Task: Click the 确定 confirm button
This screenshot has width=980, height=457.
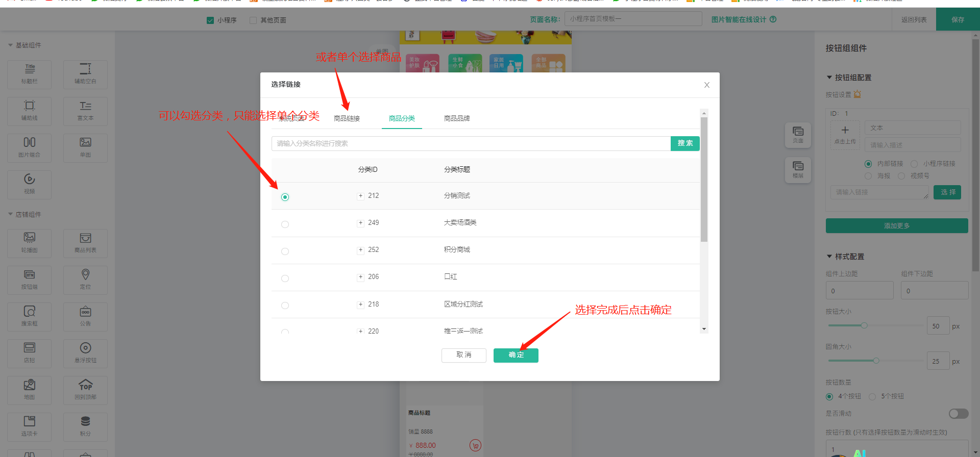Action: tap(516, 355)
